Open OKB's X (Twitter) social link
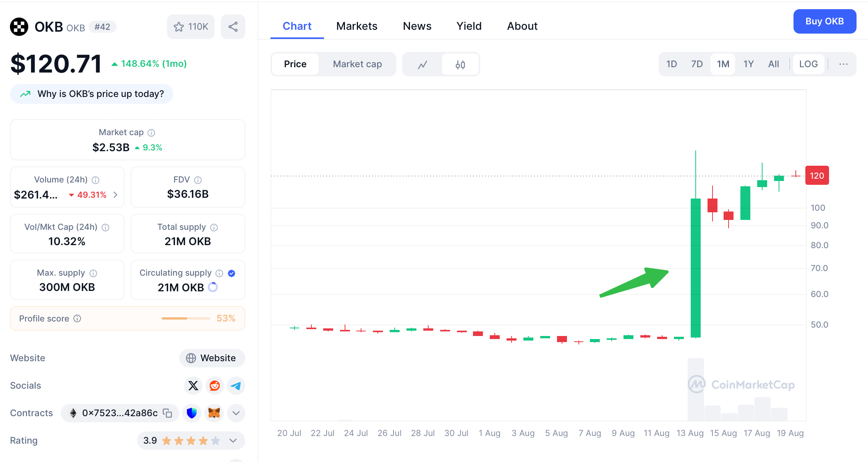This screenshot has width=868, height=462. [x=193, y=386]
